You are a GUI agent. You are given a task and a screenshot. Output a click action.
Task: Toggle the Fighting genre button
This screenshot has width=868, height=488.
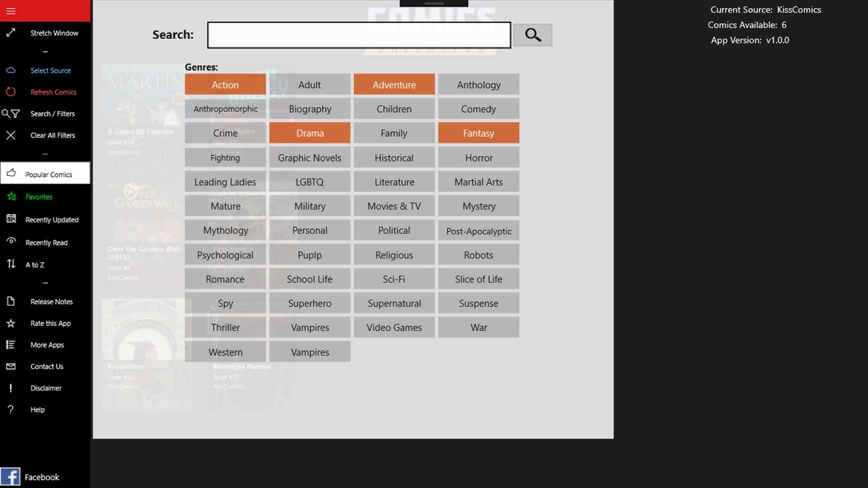pos(225,157)
